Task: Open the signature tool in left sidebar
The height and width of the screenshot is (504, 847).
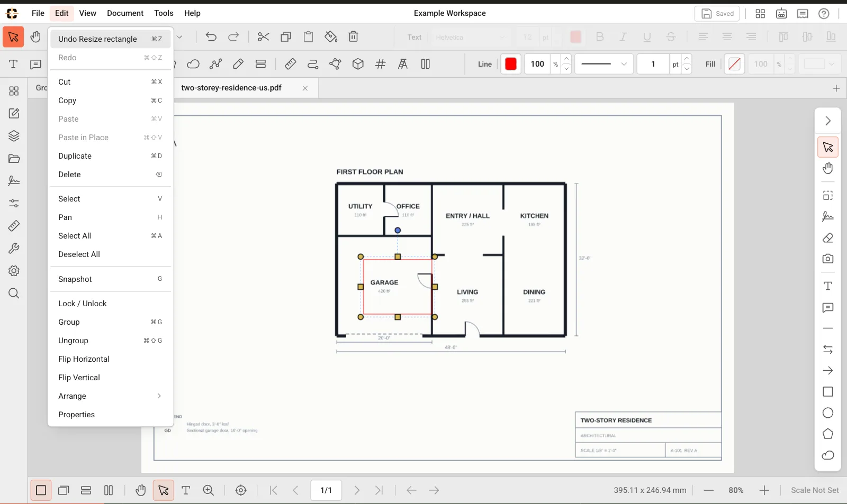Action: [x=14, y=181]
